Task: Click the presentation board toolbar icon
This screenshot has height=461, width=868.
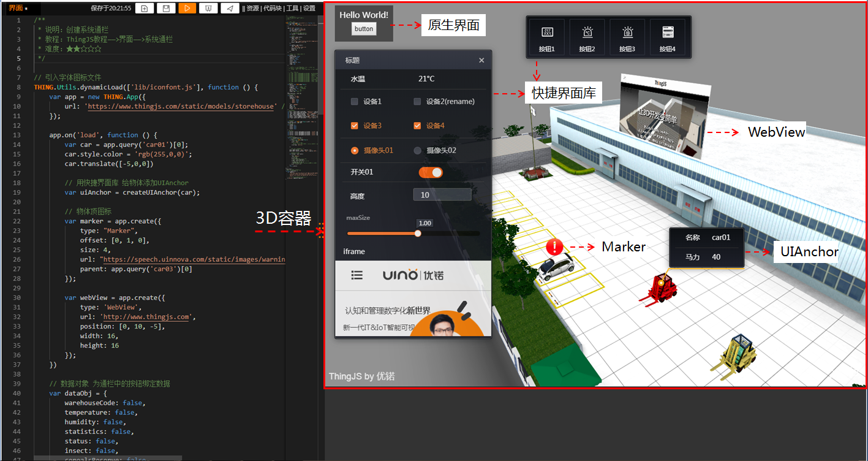Action: (x=208, y=8)
